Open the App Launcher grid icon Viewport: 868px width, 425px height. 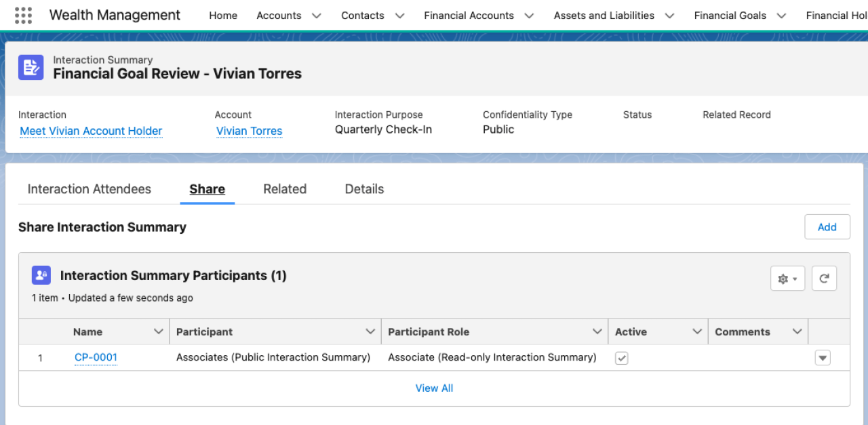23,15
